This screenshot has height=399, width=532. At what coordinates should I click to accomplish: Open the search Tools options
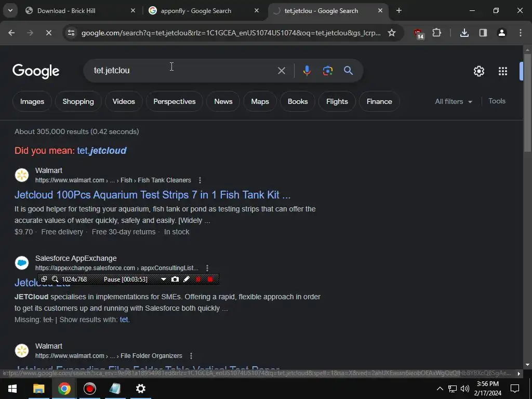(x=497, y=101)
